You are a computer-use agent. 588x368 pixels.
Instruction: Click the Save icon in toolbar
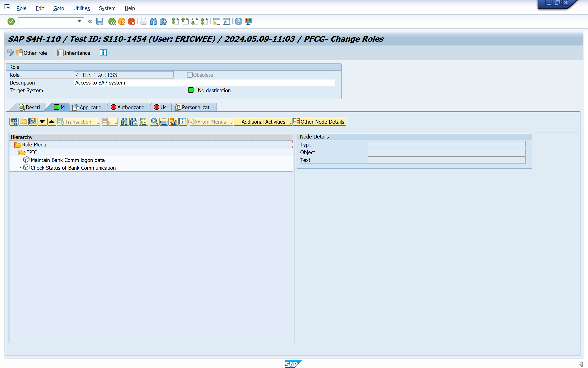pos(100,22)
